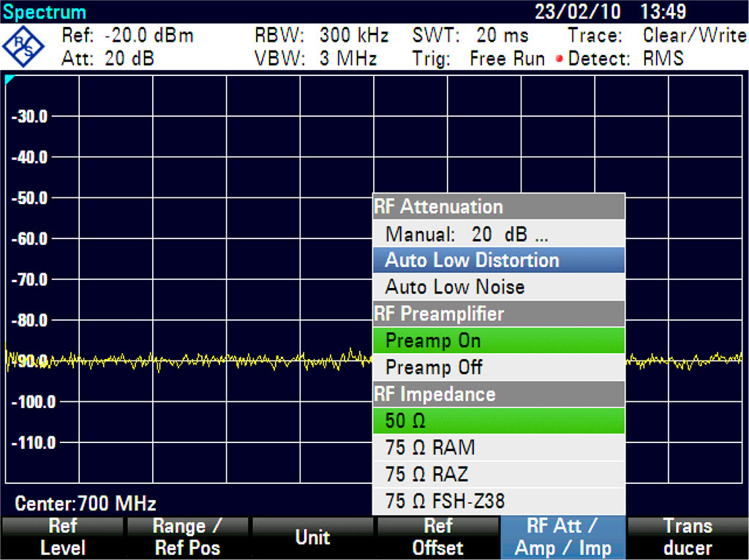Click the date 23/02/10

pos(578,12)
